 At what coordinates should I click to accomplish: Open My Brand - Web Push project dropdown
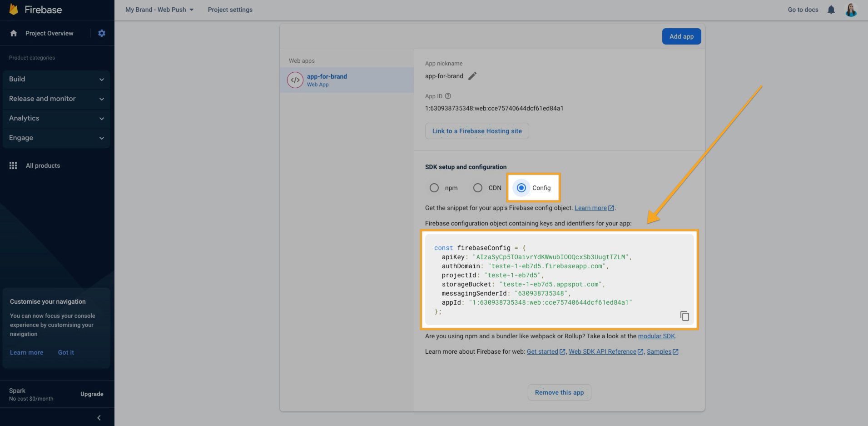(x=159, y=10)
